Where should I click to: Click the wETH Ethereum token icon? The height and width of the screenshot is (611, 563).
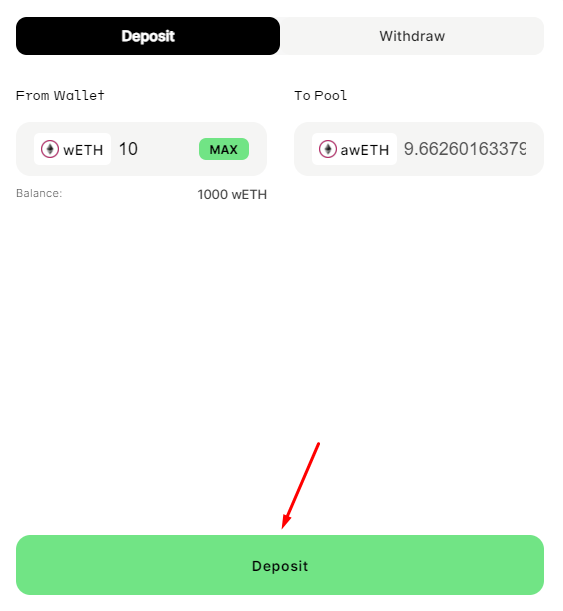click(x=50, y=149)
